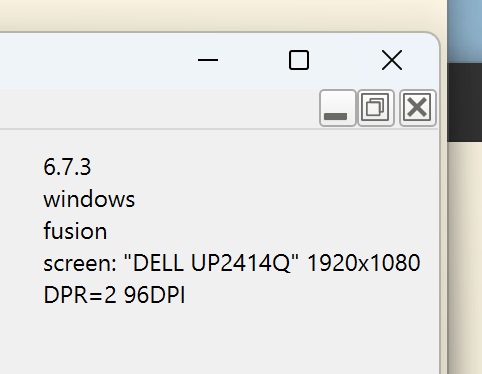
Task: Minimize the inner subwindow with underscore icon
Action: click(x=337, y=108)
